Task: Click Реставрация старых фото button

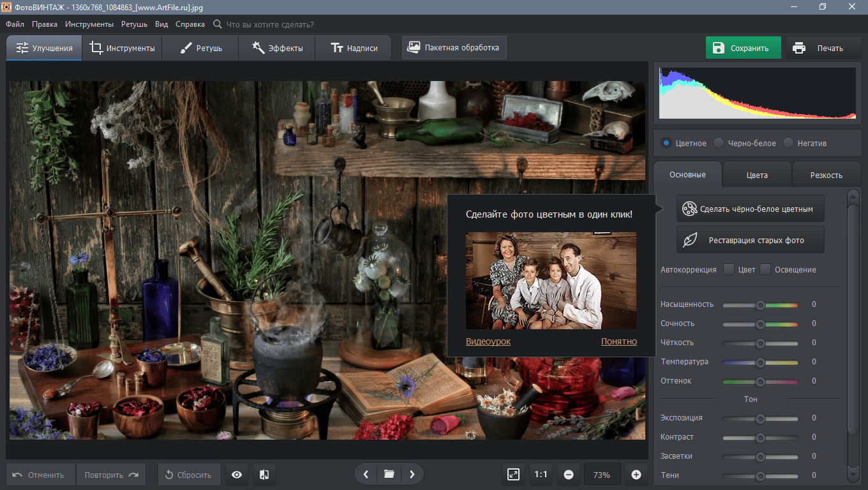Action: click(750, 240)
